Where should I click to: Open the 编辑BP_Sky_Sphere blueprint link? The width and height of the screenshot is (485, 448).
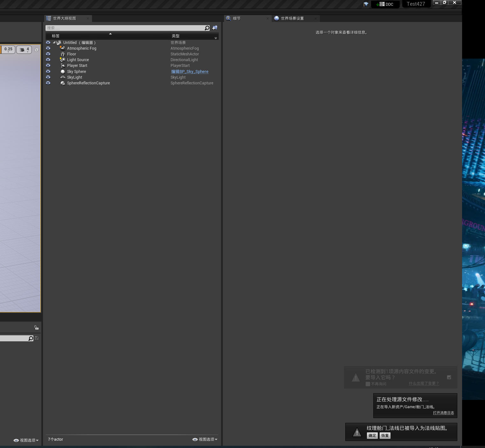click(190, 72)
